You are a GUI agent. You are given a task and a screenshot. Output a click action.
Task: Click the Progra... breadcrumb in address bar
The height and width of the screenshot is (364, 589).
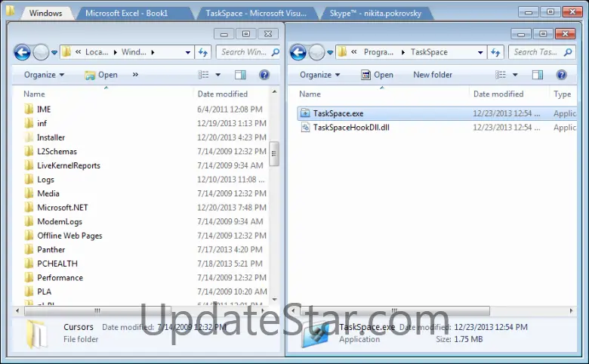[x=378, y=52]
